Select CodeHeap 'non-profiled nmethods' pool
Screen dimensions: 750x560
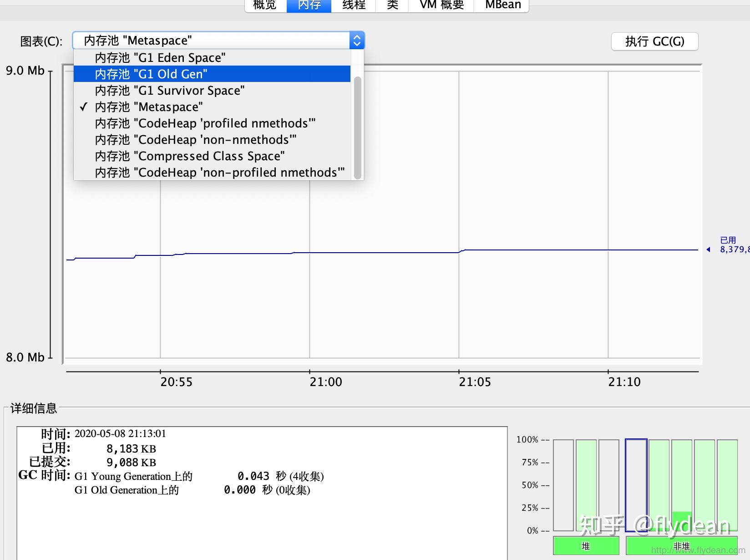[x=212, y=173]
